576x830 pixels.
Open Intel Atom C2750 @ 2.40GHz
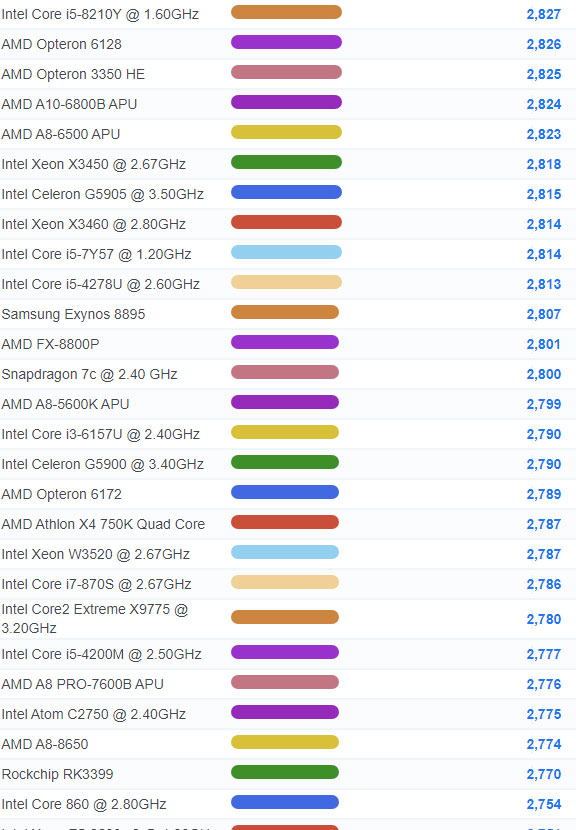(94, 715)
